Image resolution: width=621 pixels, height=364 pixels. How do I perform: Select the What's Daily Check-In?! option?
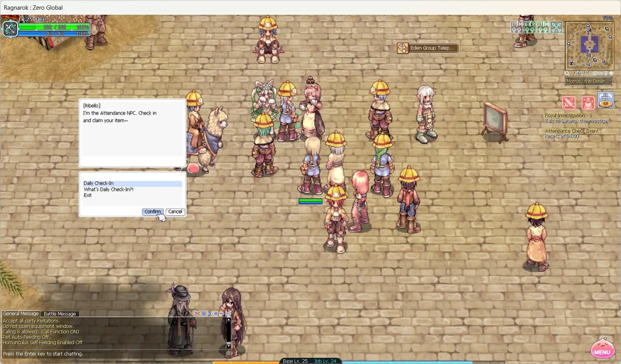(x=132, y=189)
